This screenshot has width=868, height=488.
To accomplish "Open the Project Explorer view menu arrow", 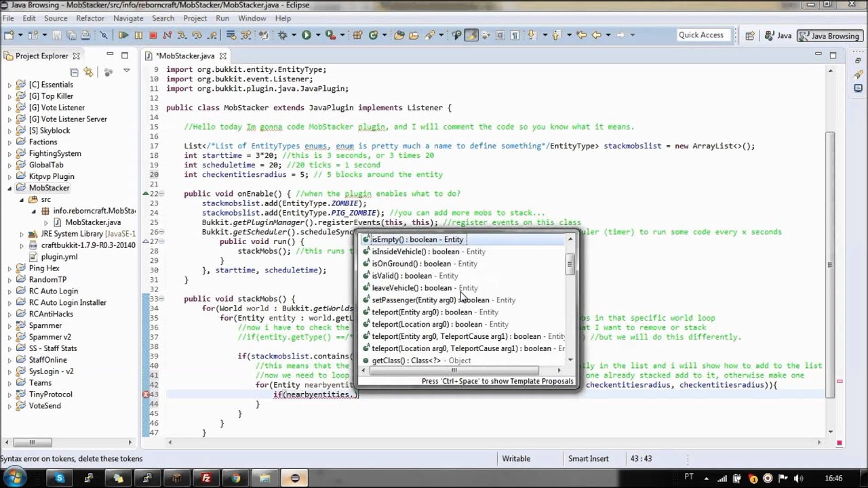I will tap(126, 71).
